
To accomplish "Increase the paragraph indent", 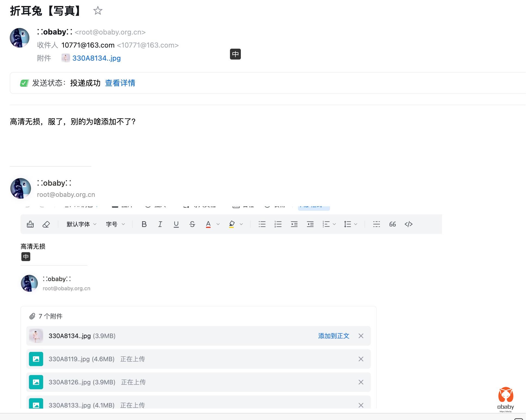I will (294, 224).
